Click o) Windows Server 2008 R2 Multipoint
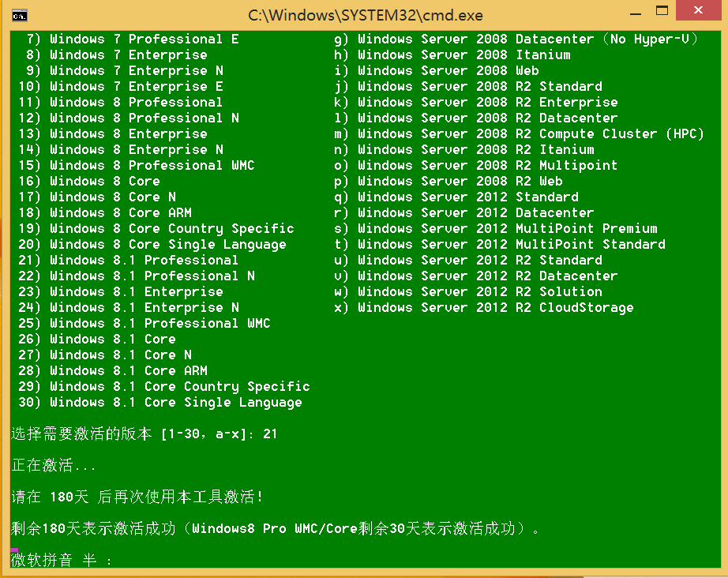This screenshot has width=728, height=578. 476,165
